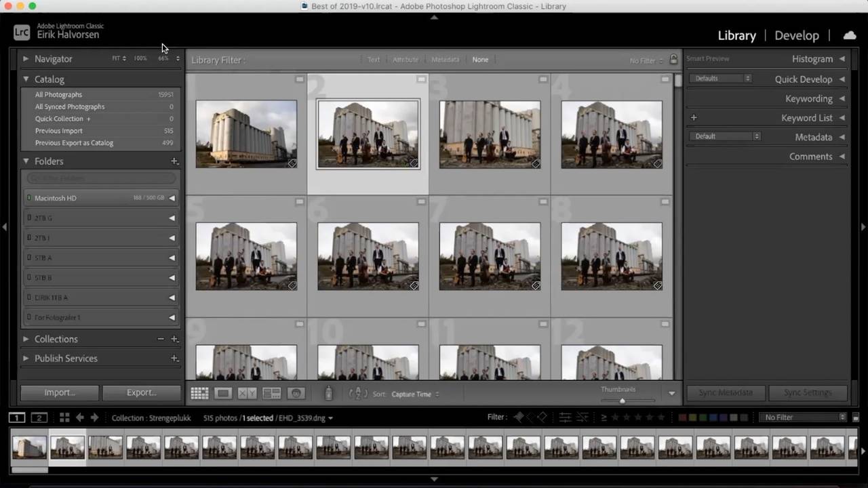Screen dimensions: 868x488
Task: Filter by flagged status in filmstrip
Action: (x=519, y=418)
